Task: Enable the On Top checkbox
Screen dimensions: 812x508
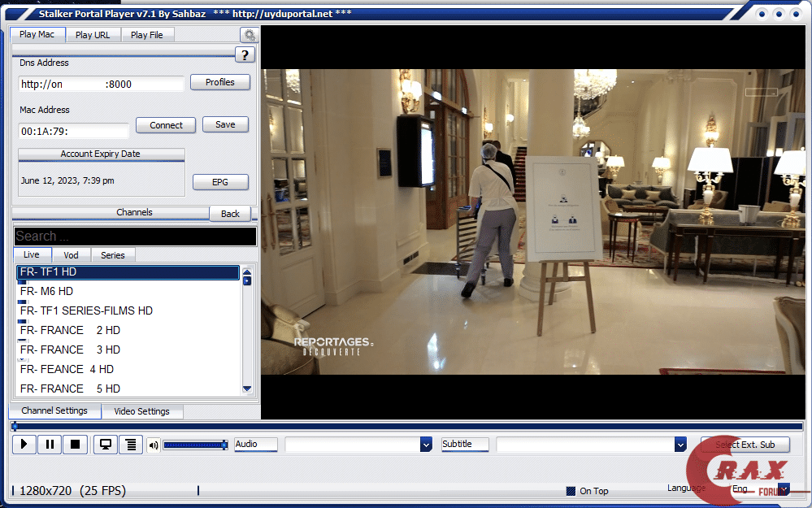Action: point(571,491)
